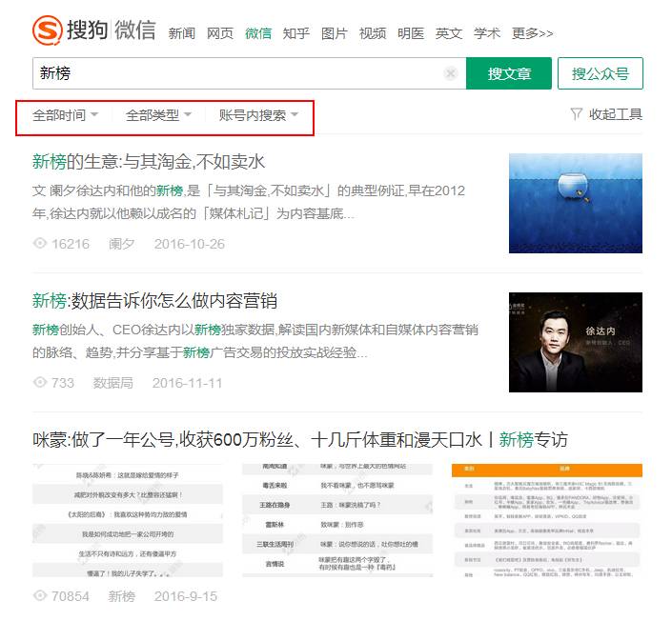Click the funnel filter icon
672x621 pixels.
576,114
